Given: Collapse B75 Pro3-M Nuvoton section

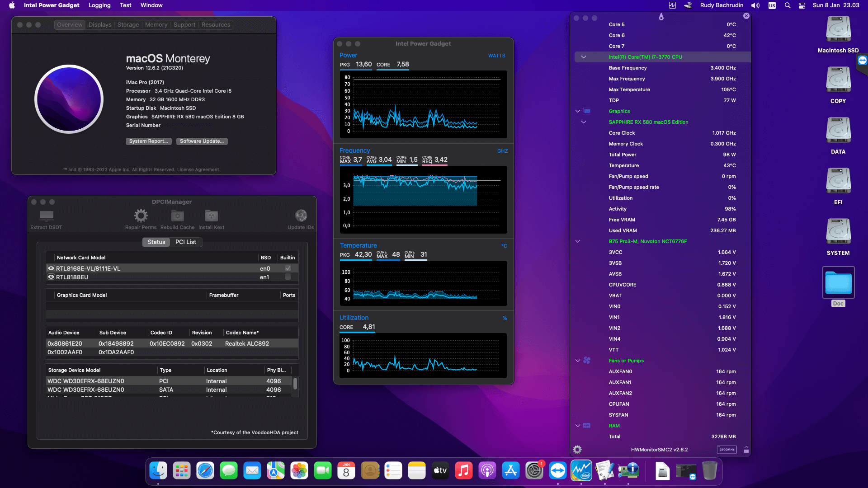Looking at the screenshot, I should point(577,241).
